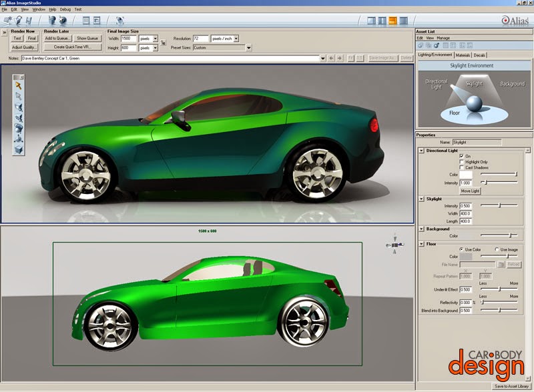Switch to the fourth window layout icon
The width and height of the screenshot is (534, 392).
coord(404,21)
